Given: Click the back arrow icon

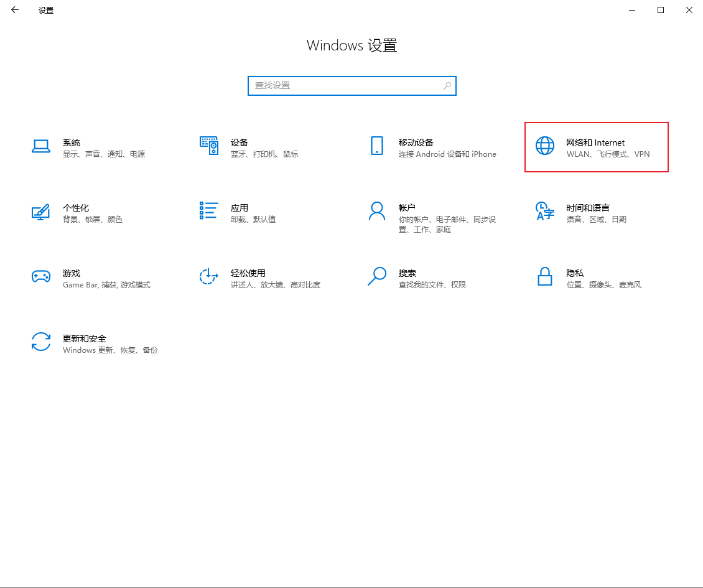Looking at the screenshot, I should tap(15, 10).
